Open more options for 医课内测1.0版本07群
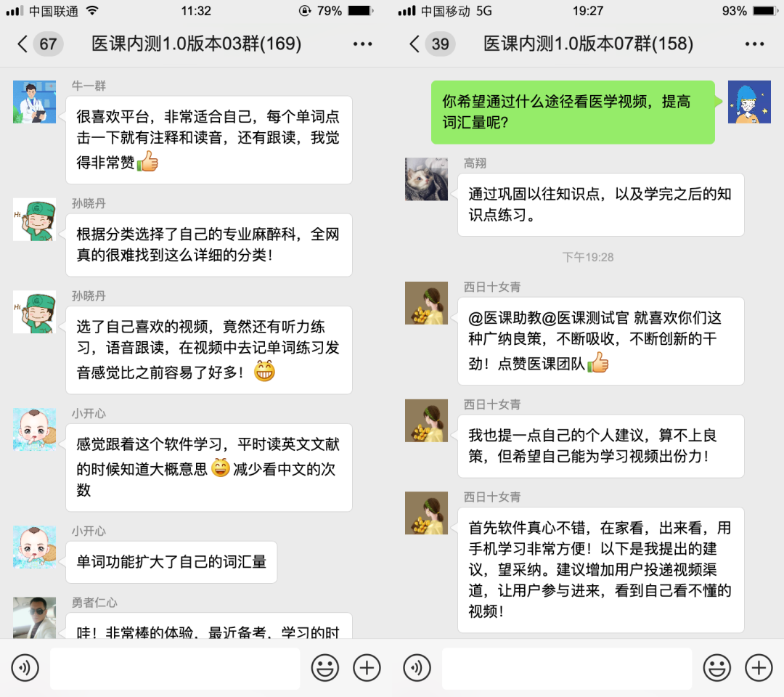784x697 pixels. click(x=754, y=44)
